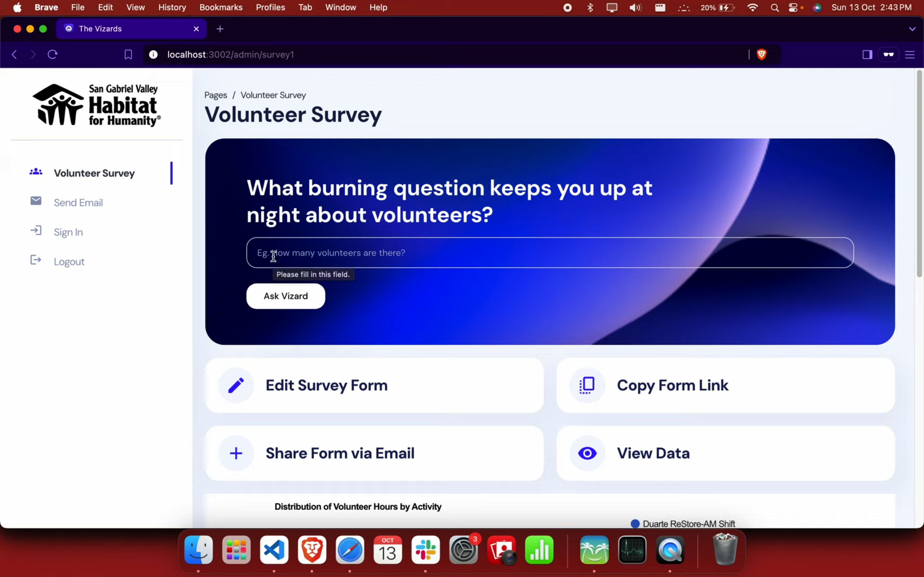
Task: Click the Duarte ReStore-AM Shift legend dot
Action: (x=635, y=523)
